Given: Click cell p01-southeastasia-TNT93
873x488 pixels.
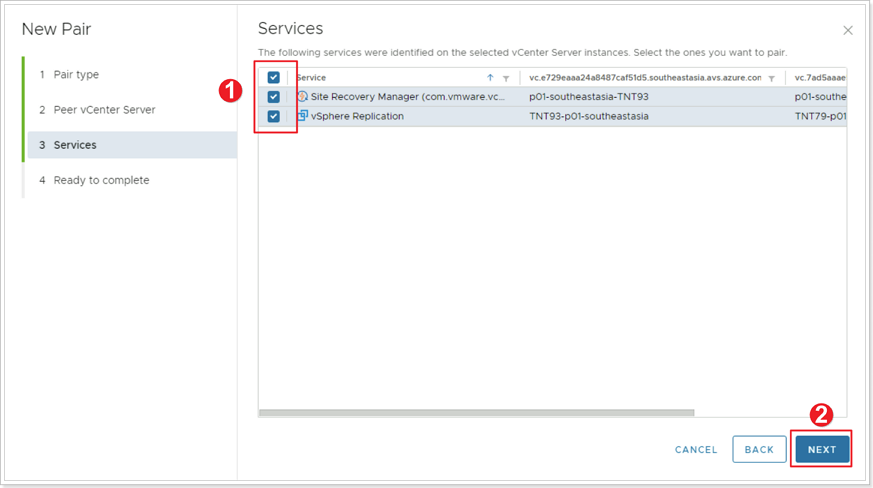Looking at the screenshot, I should click(x=588, y=96).
